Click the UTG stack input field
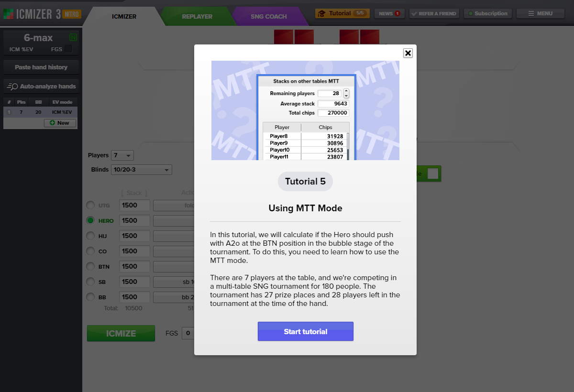Screen dimensions: 574x392 point(134,206)
